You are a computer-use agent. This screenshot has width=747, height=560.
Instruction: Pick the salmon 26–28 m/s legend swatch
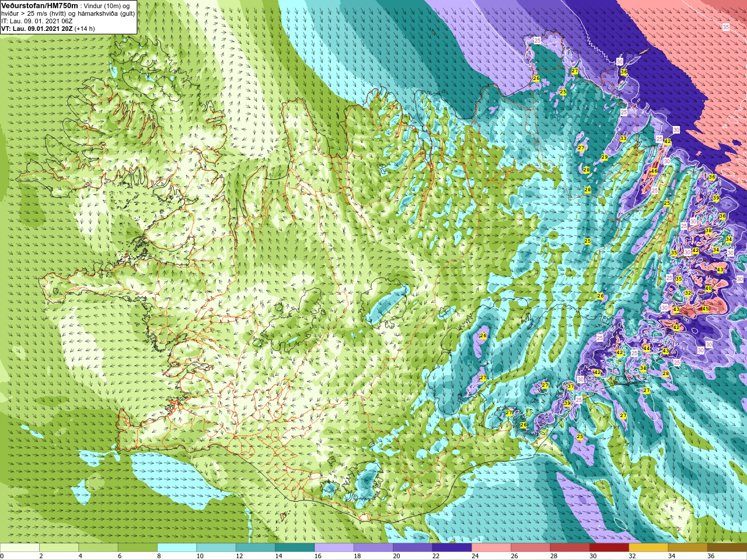[530, 548]
